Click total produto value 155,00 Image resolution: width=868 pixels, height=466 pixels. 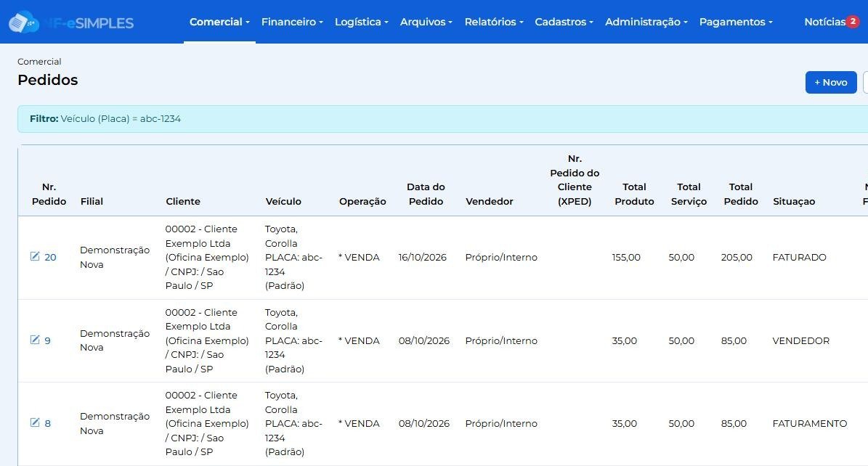coord(626,258)
